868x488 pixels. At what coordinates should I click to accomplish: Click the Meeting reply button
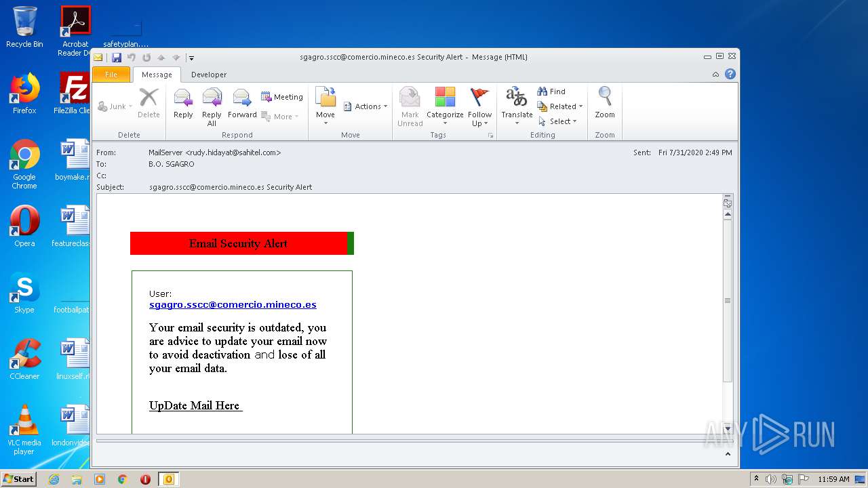pyautogui.click(x=282, y=97)
